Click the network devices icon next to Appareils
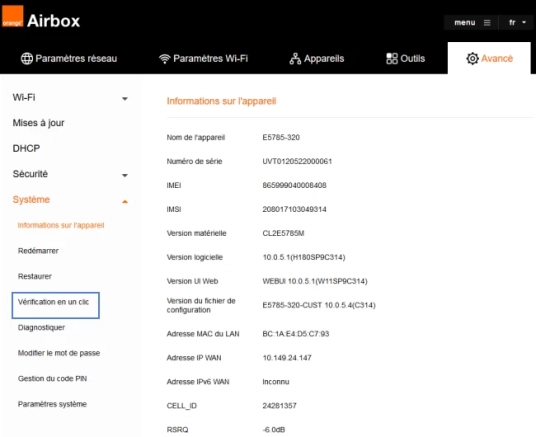536x437 pixels. click(295, 59)
